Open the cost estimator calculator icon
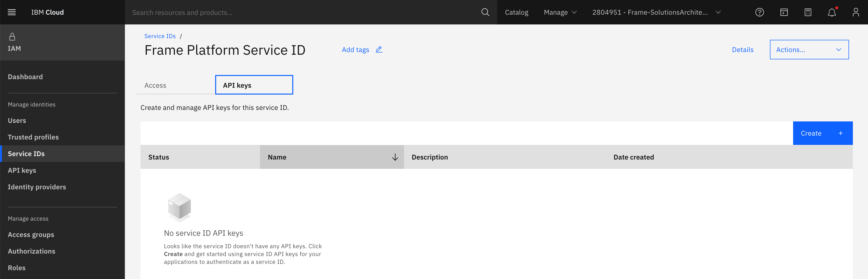 coord(808,12)
